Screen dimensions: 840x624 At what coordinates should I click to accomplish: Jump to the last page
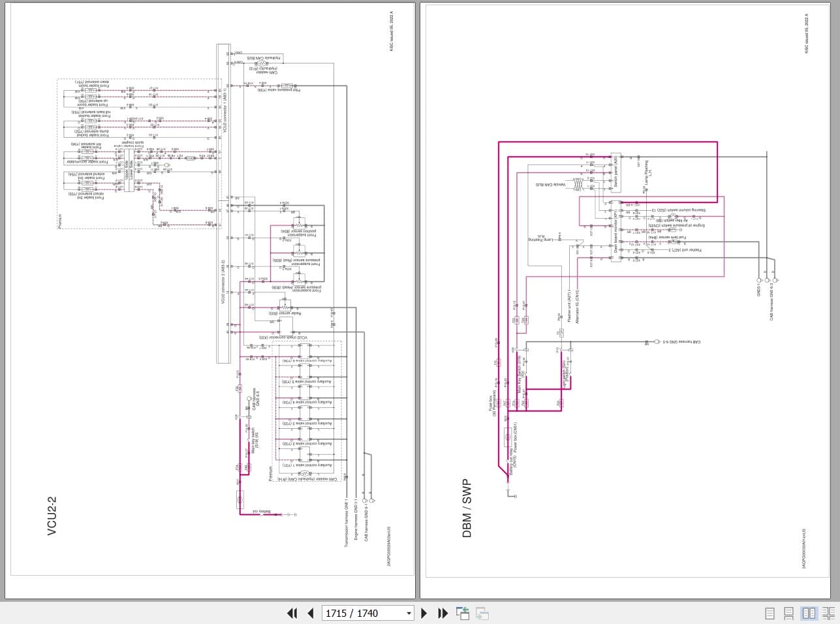coord(443,613)
